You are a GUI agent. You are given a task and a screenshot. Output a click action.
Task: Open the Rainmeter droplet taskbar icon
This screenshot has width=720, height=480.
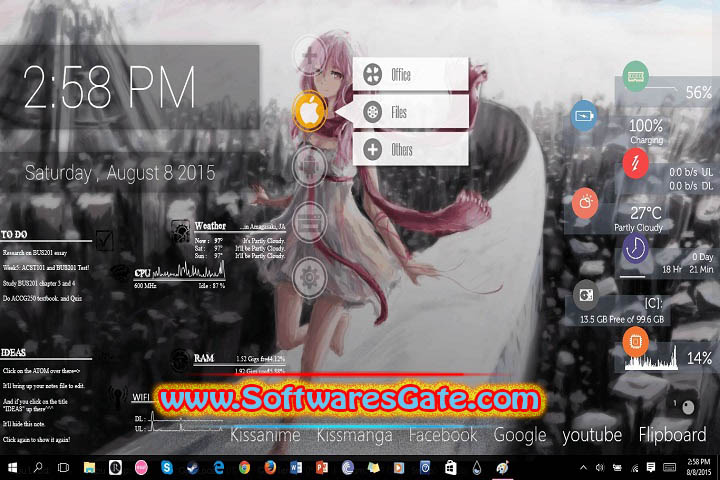(477, 468)
